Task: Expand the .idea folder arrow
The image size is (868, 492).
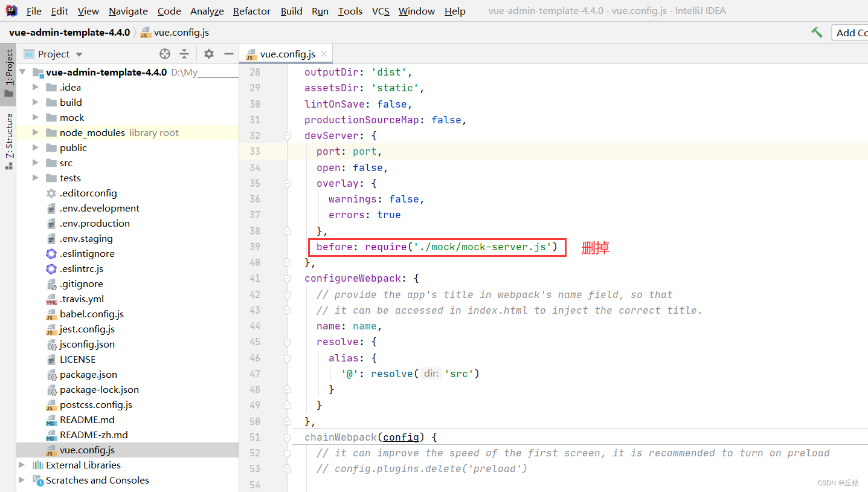Action: [36, 87]
